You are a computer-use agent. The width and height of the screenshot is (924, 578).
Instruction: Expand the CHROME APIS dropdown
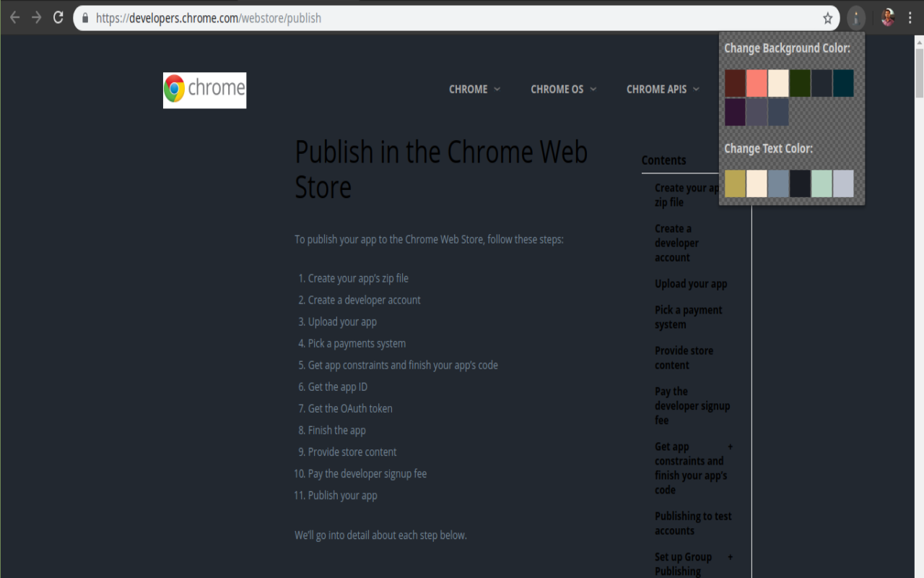[663, 89]
